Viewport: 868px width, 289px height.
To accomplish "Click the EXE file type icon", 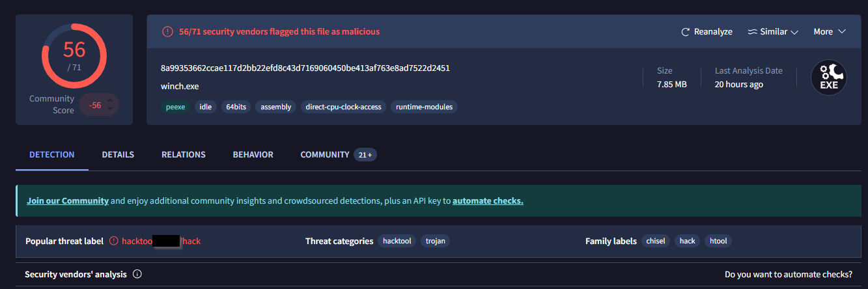I will click(828, 77).
